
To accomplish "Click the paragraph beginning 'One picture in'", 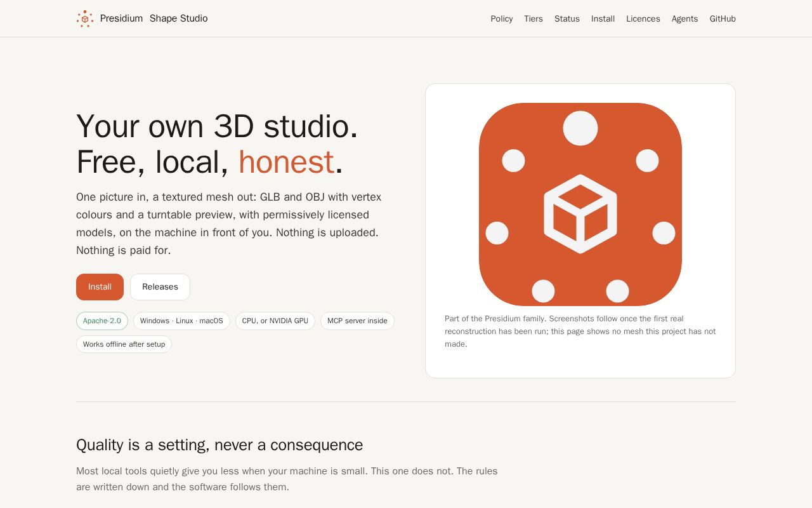I will click(x=229, y=224).
